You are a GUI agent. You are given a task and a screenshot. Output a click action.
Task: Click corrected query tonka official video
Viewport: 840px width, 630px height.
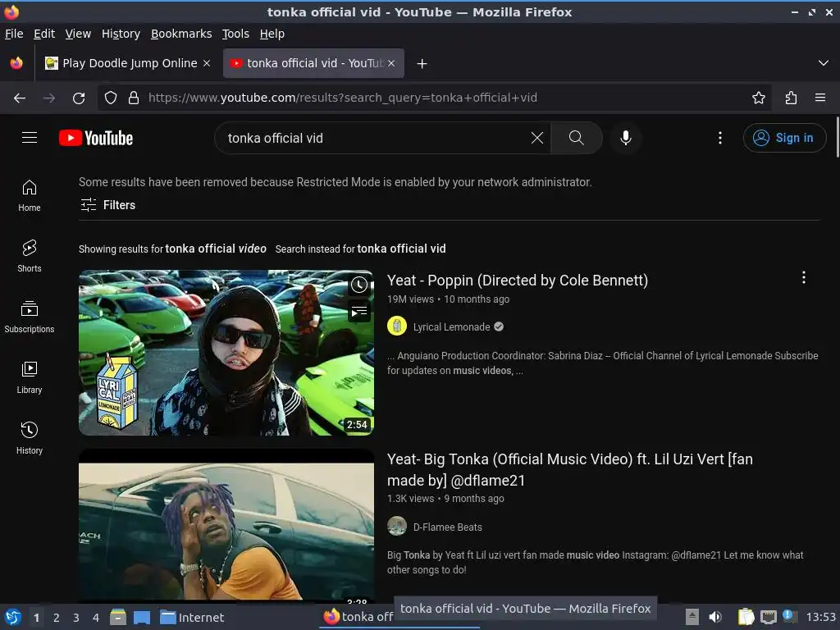pos(216,249)
